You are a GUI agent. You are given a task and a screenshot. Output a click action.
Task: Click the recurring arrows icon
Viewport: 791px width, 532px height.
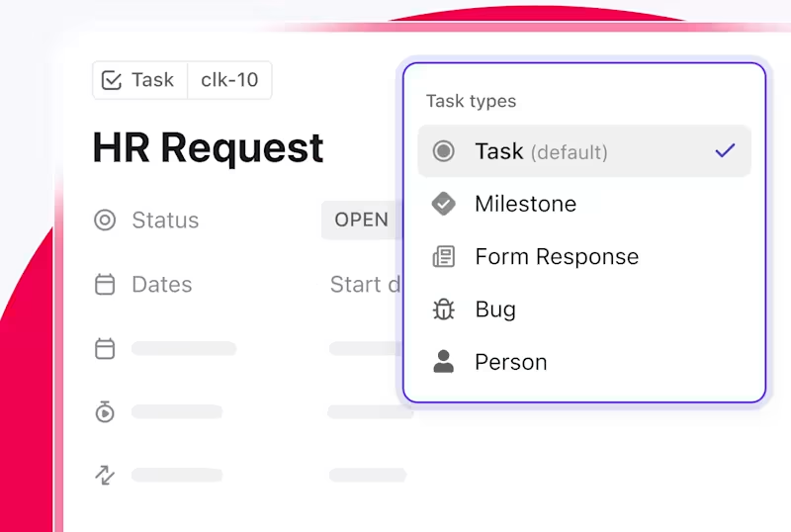coord(105,475)
